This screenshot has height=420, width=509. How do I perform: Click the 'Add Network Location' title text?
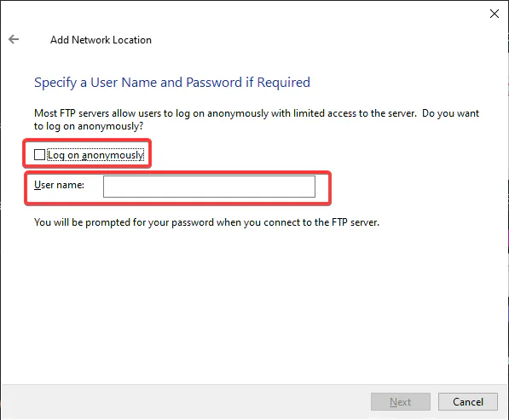coord(101,40)
